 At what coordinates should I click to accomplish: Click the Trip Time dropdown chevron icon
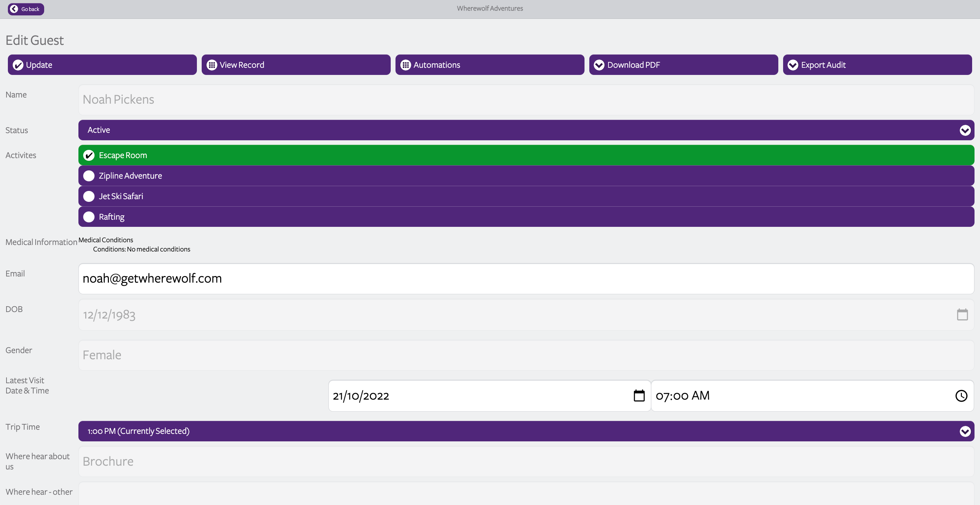965,431
